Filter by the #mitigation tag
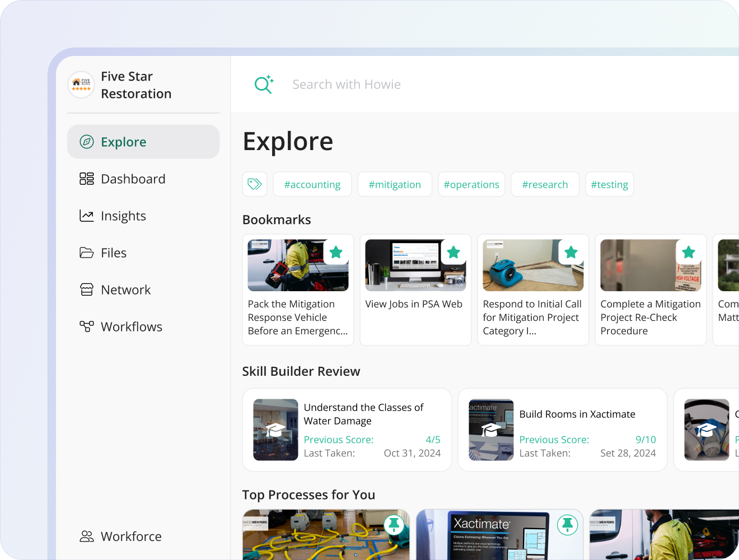Image resolution: width=739 pixels, height=560 pixels. pos(395,184)
